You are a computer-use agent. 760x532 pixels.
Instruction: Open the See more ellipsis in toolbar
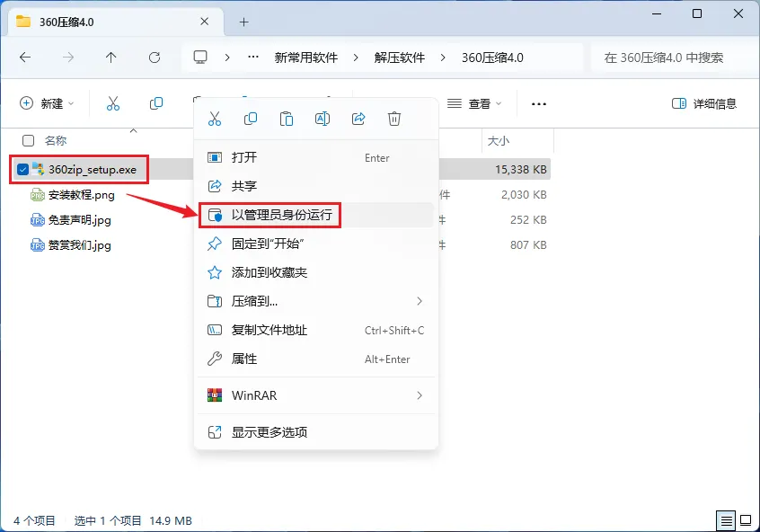[x=538, y=103]
